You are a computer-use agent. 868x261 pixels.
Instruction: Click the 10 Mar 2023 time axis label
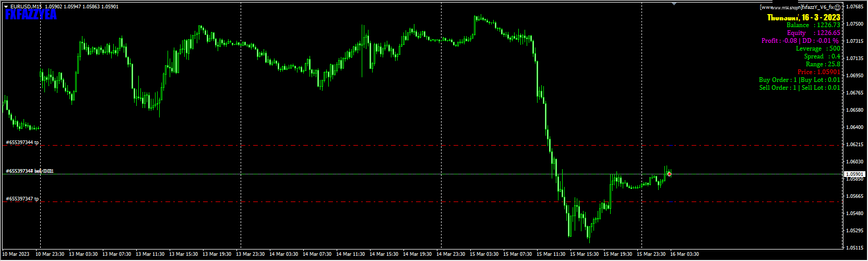pyautogui.click(x=16, y=254)
